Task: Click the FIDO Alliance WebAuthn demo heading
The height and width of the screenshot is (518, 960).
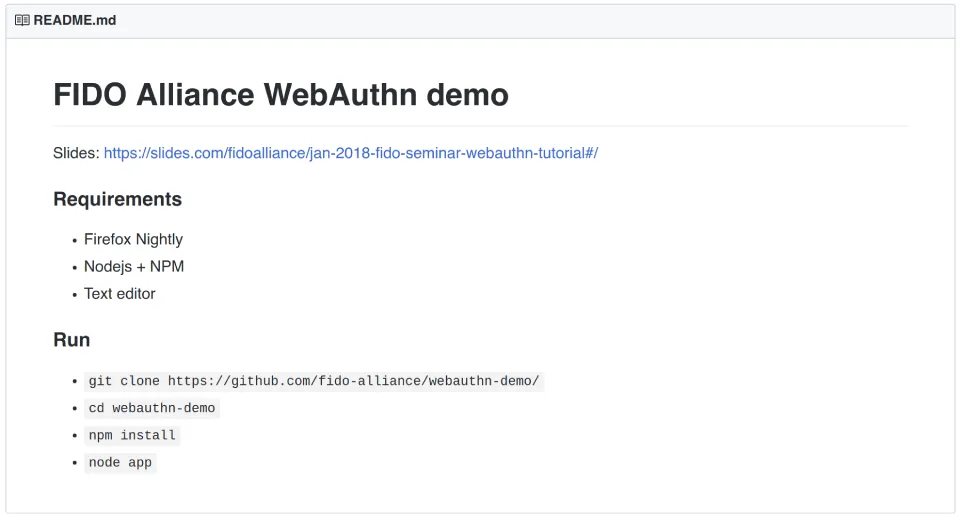Action: pos(281,95)
